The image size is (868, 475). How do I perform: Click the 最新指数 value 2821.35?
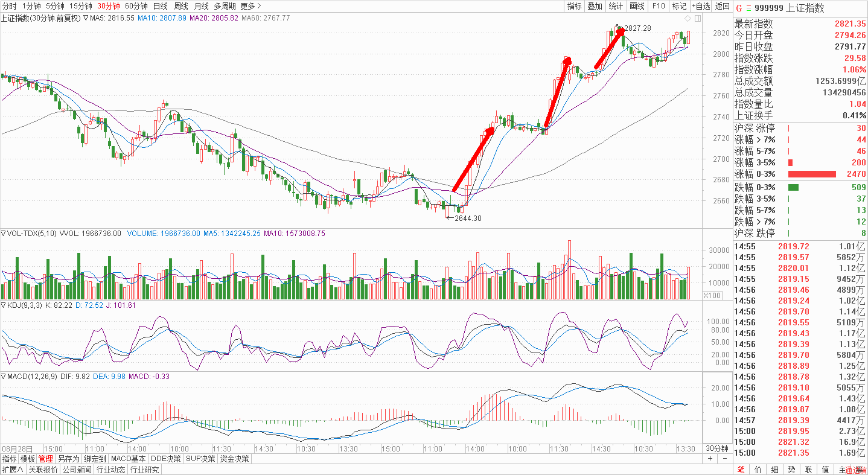pyautogui.click(x=850, y=24)
